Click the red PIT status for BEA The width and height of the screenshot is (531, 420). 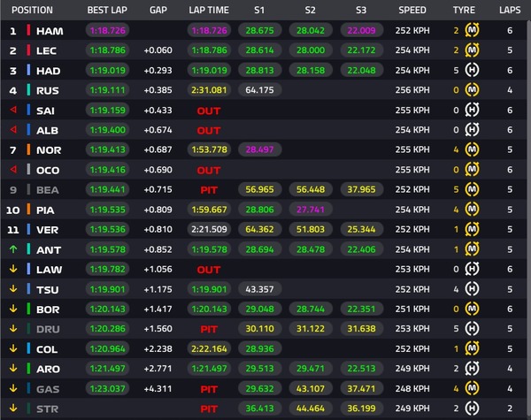209,189
